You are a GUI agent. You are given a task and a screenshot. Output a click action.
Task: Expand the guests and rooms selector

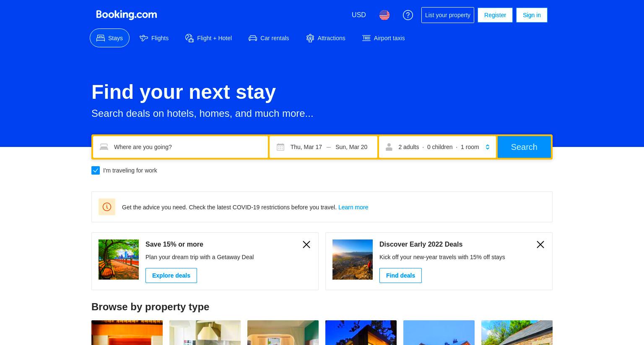point(437,147)
